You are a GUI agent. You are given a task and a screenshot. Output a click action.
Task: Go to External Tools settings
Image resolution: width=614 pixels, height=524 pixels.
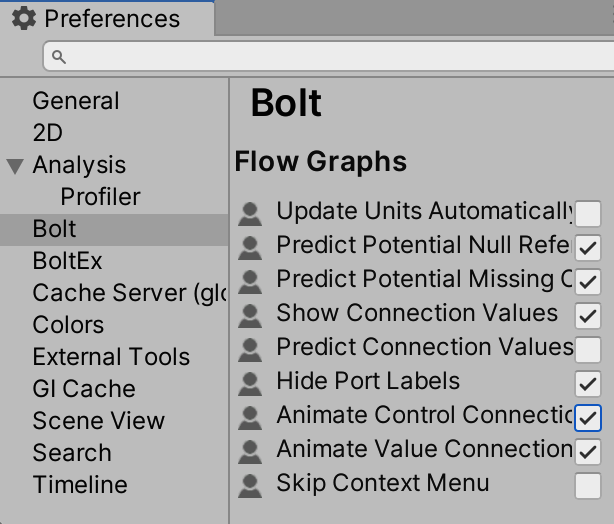click(x=111, y=357)
